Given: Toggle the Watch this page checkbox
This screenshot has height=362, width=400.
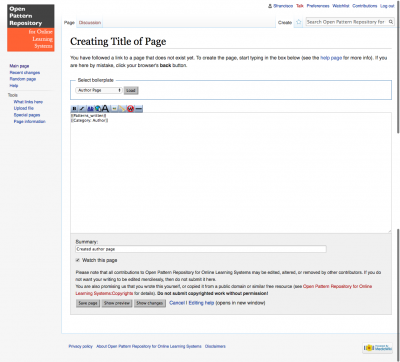Looking at the screenshot, I should click(x=78, y=260).
